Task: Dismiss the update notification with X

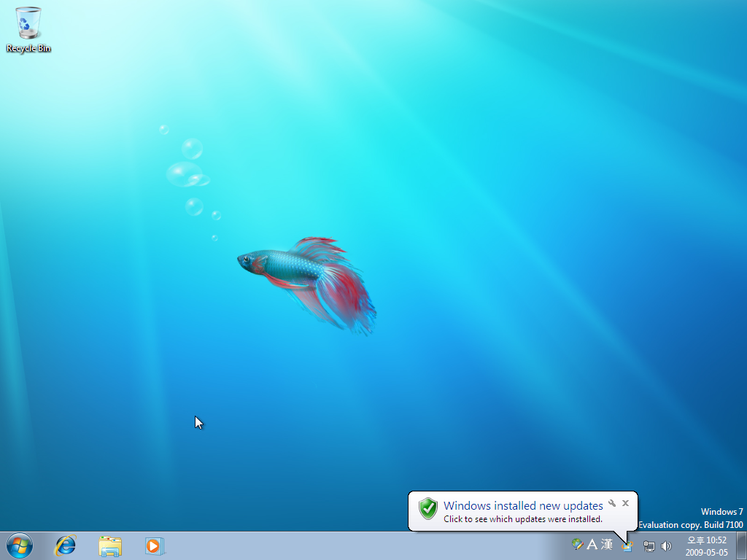Action: [625, 503]
